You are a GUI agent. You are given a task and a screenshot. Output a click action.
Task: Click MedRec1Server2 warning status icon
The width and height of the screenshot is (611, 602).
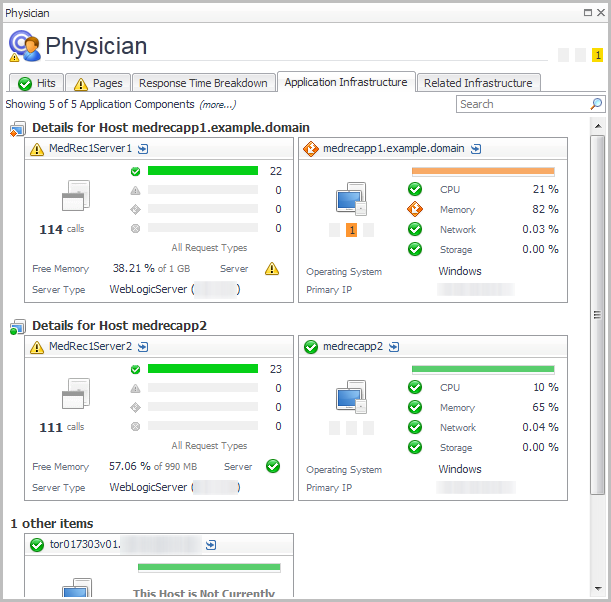click(37, 347)
